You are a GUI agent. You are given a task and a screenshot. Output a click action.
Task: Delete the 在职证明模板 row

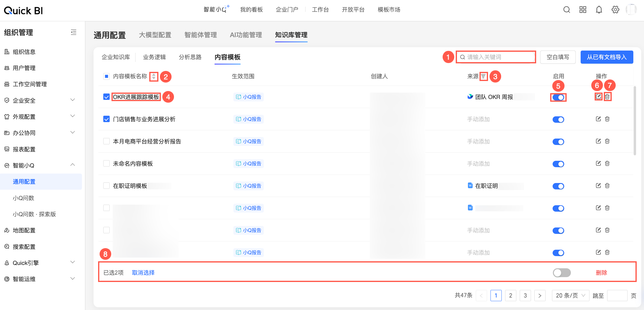pos(607,186)
